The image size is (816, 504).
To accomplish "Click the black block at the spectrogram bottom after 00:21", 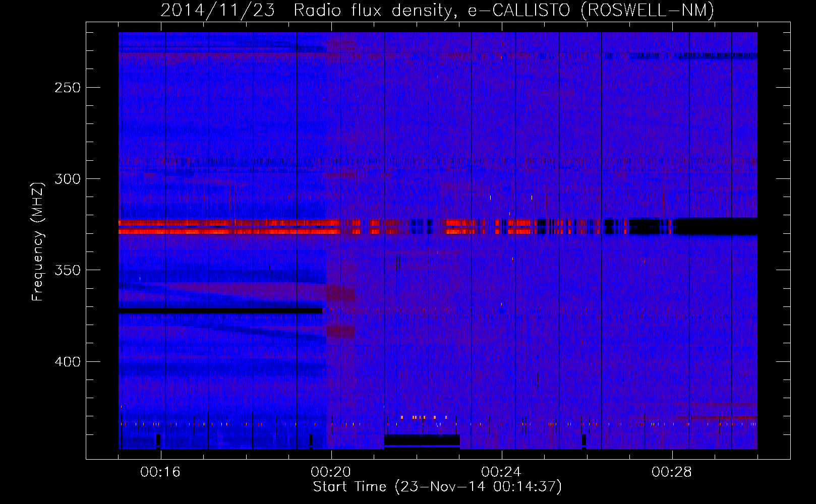I will (x=422, y=441).
